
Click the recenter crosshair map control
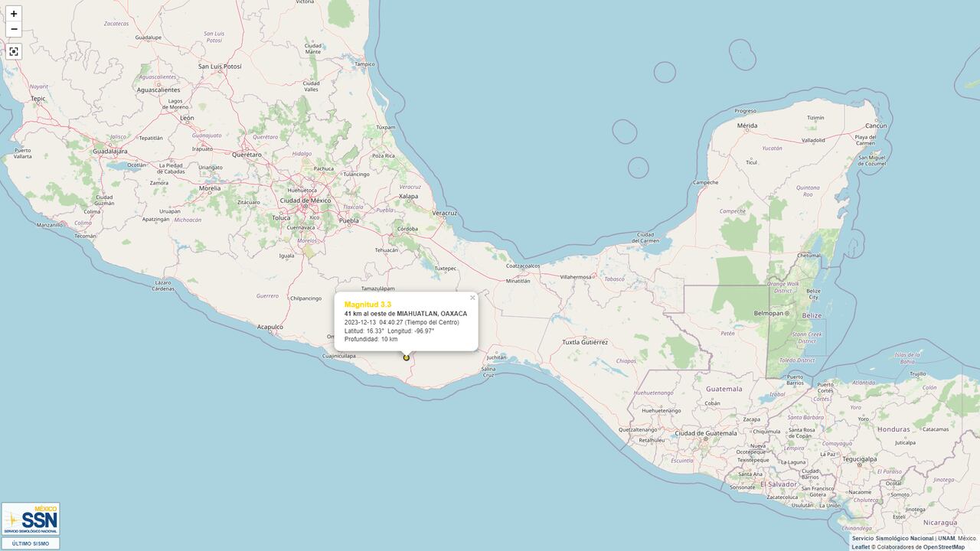(x=14, y=51)
